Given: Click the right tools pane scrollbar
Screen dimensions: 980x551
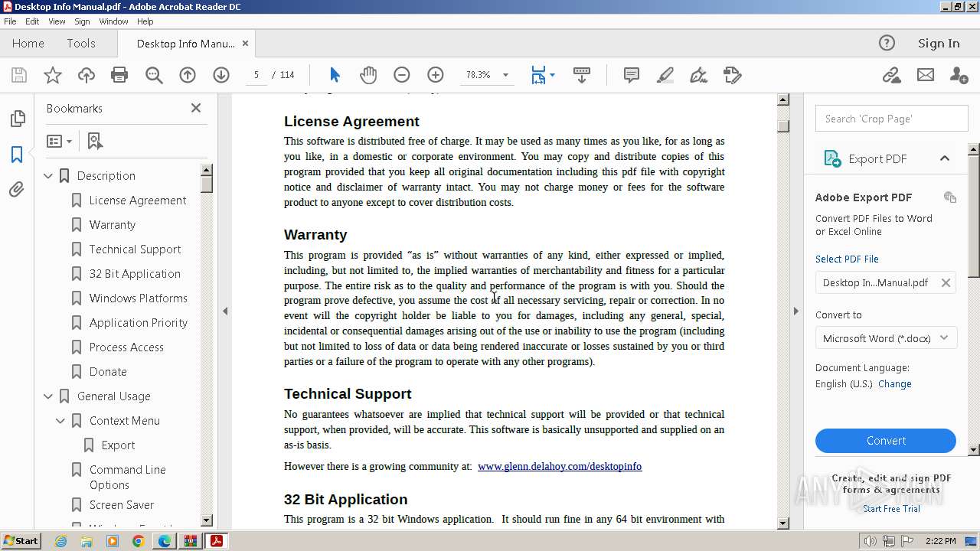Looking at the screenshot, I should coord(974,216).
